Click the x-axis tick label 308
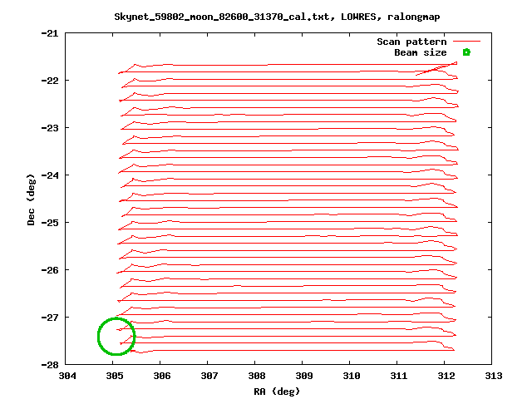This screenshot has width=532, height=399. pyautogui.click(x=257, y=376)
